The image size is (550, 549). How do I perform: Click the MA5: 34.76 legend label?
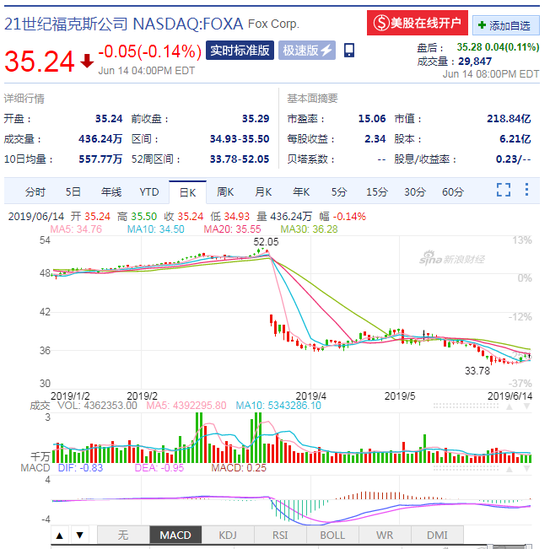(76, 229)
